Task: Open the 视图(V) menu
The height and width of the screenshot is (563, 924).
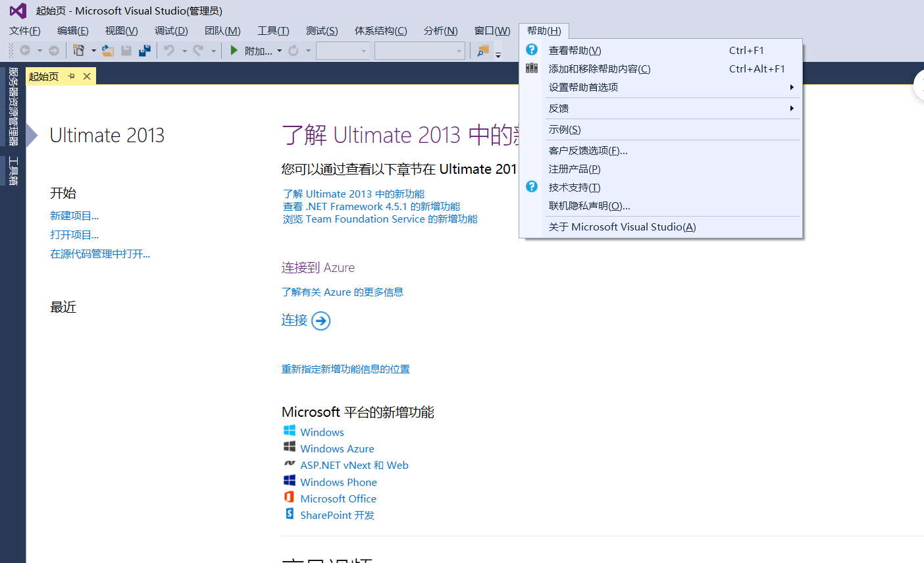Action: click(x=122, y=31)
